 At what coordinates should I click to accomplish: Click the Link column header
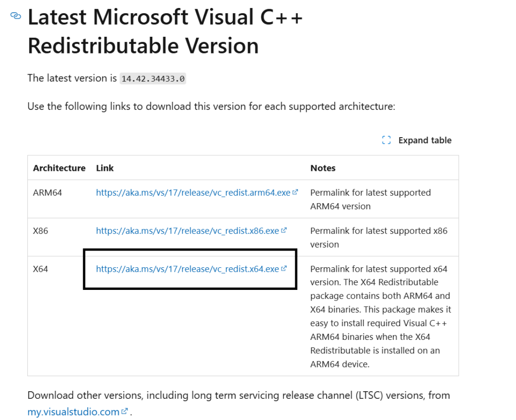click(x=105, y=168)
